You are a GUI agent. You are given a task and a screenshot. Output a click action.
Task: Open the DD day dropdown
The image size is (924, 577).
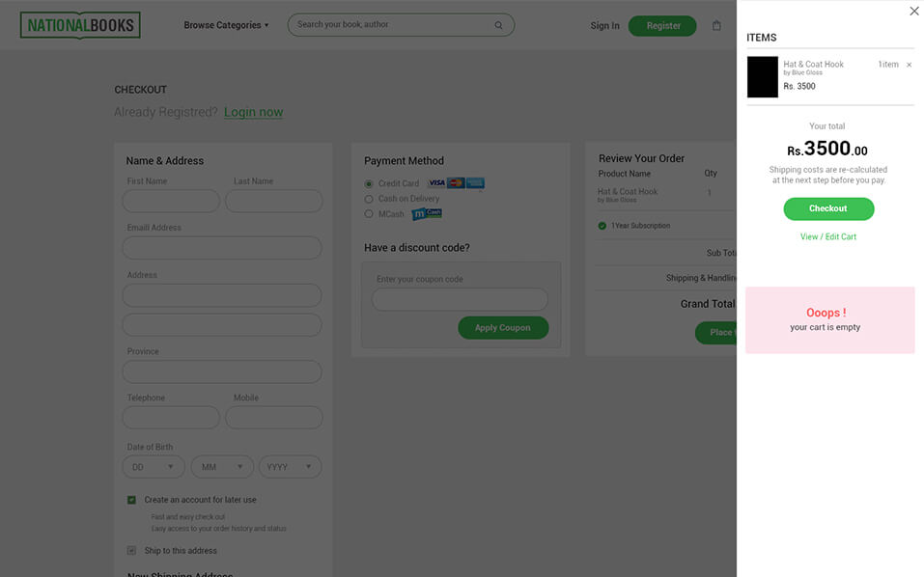click(x=154, y=467)
